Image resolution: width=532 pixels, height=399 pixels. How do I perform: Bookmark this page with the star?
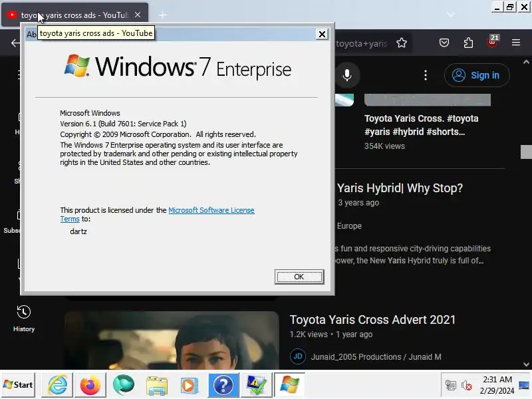click(x=402, y=43)
